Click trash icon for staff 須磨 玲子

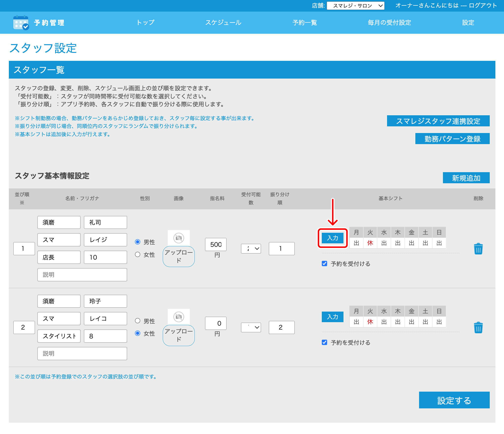click(x=478, y=328)
